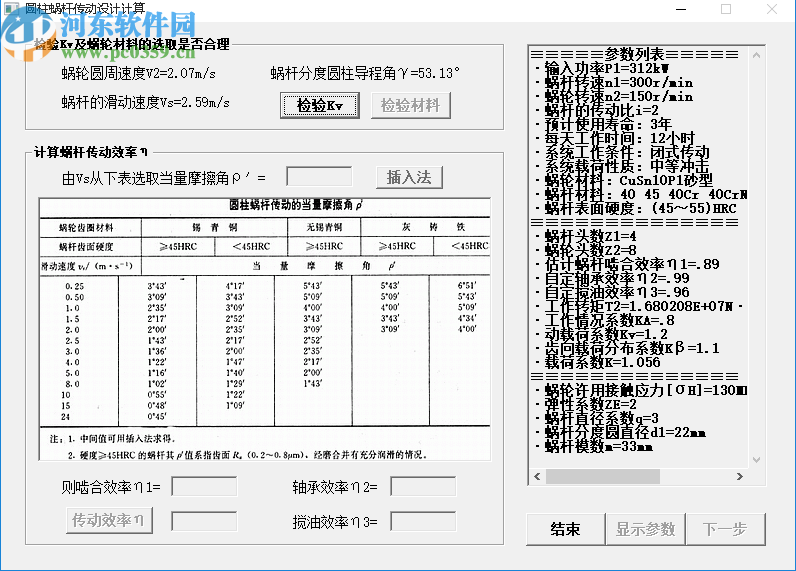Click the 插入法 button

point(409,177)
